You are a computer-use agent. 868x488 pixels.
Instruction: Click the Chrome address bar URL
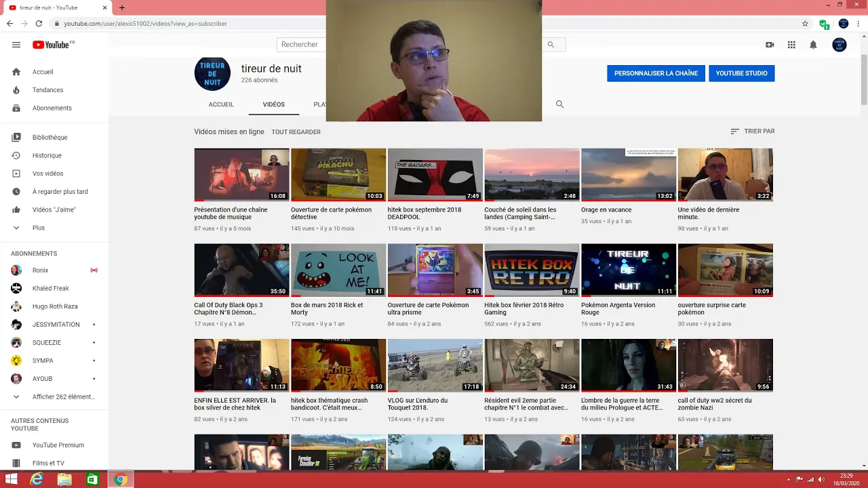(146, 23)
